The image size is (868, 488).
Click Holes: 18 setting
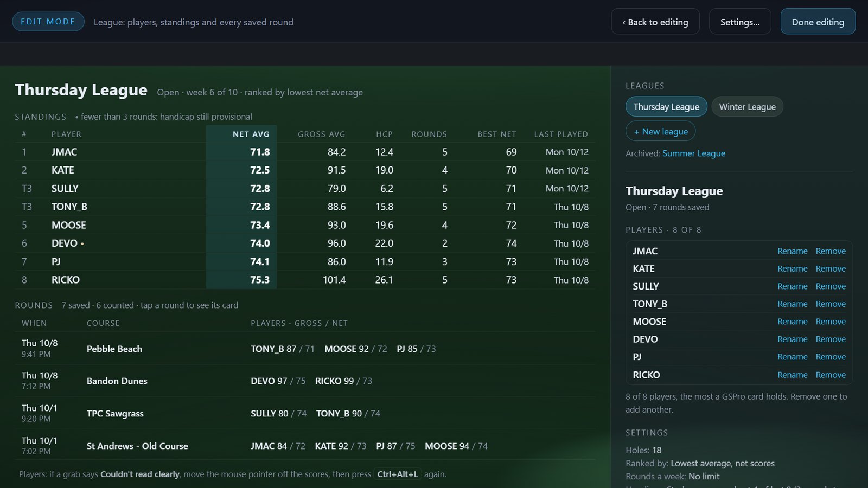pyautogui.click(x=643, y=450)
